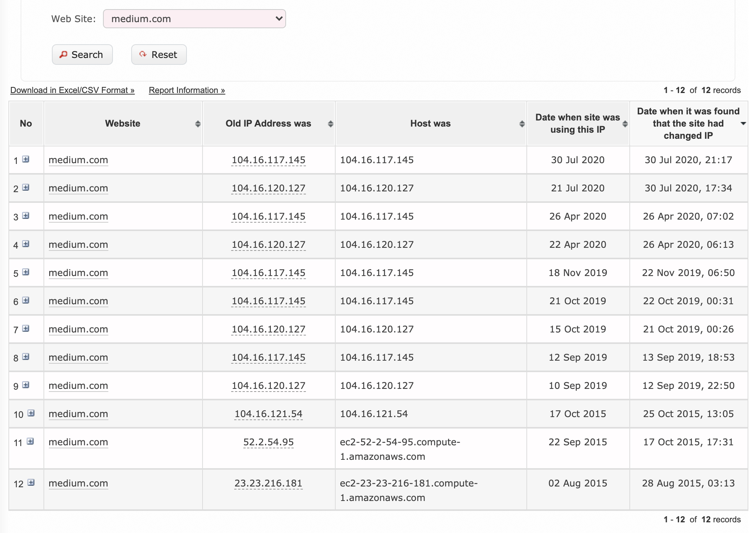
Task: Download in Excel/CSV Format link
Action: (x=72, y=90)
